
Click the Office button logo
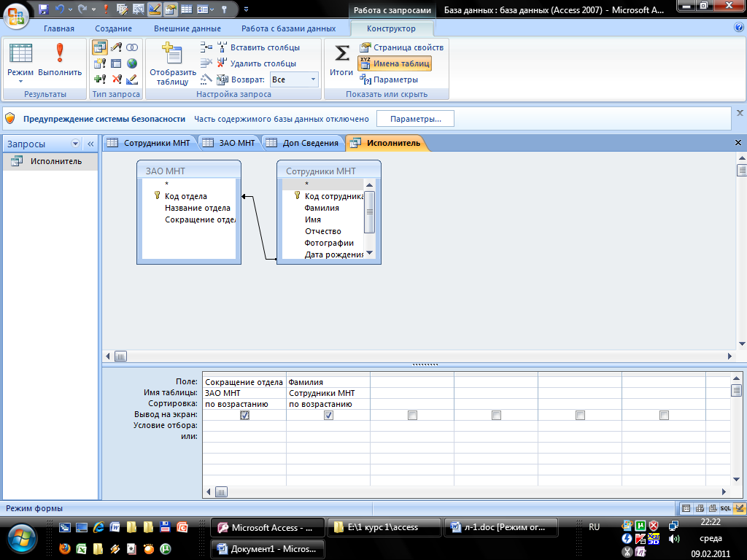[16, 16]
